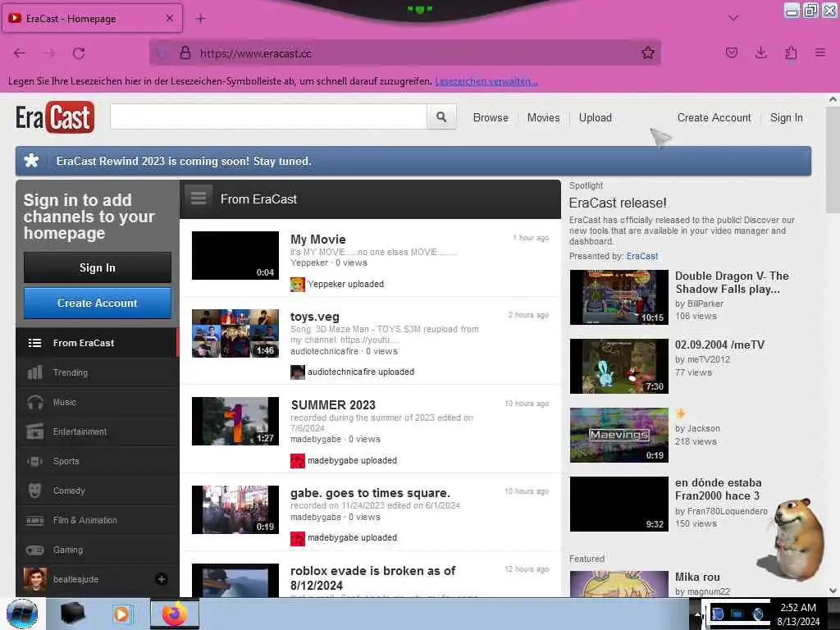Viewport: 840px width, 630px height.
Task: Open the Firefox hamburger menu
Action: click(x=820, y=52)
